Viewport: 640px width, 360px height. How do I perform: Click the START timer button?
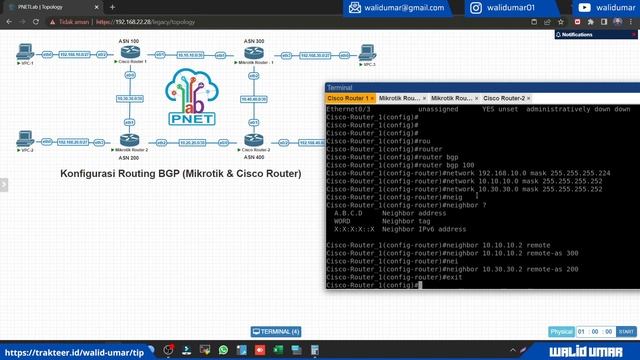coord(626,331)
